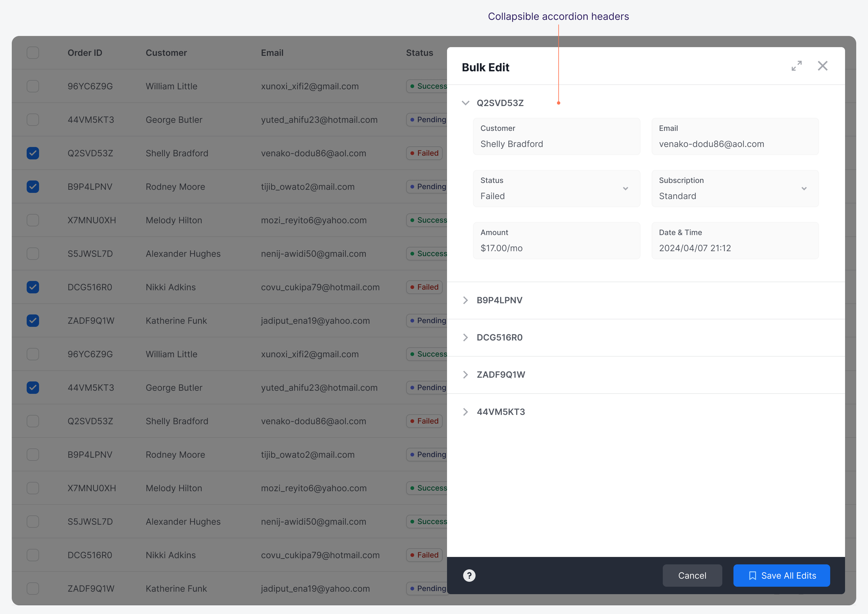The height and width of the screenshot is (614, 868).
Task: Collapse the Q2SVD53Z accordion chevron
Action: [x=465, y=103]
